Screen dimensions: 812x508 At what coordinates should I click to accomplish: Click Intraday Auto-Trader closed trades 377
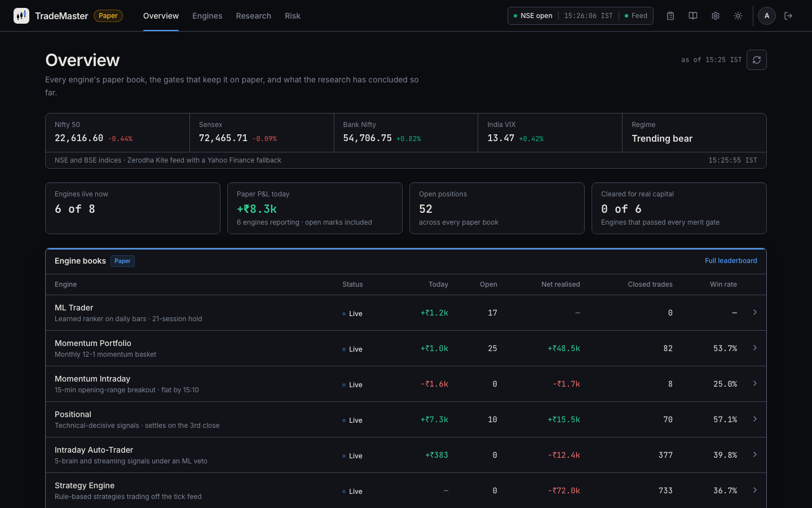click(666, 455)
